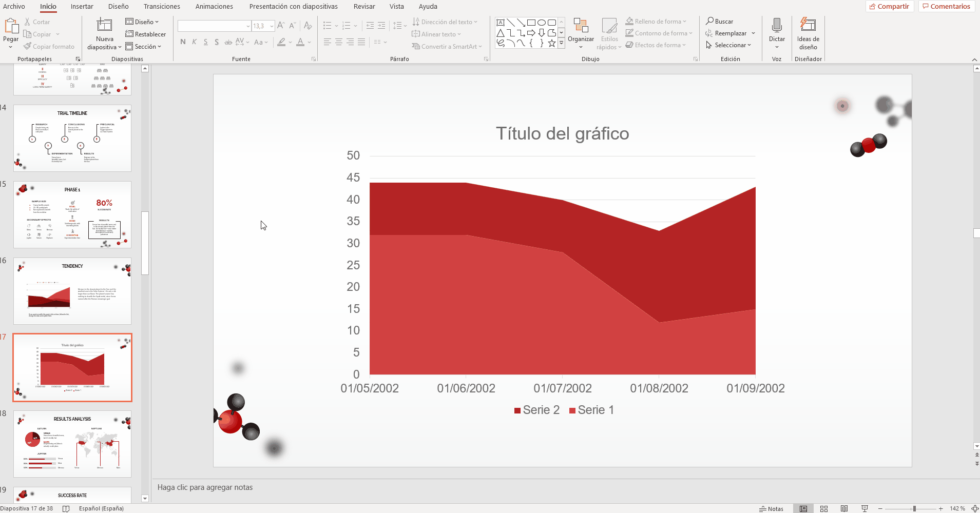Open Ideas de diseño designer
The height and width of the screenshot is (513, 980).
tap(808, 33)
